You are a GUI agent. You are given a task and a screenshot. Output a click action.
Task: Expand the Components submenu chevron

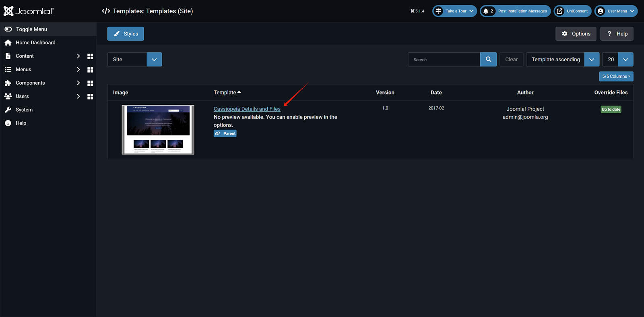click(x=78, y=83)
